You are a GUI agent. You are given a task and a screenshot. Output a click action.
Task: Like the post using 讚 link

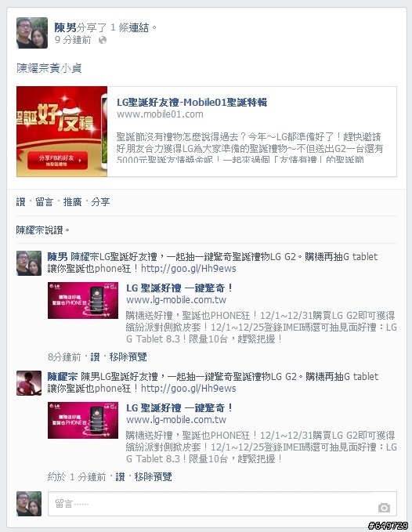click(20, 202)
